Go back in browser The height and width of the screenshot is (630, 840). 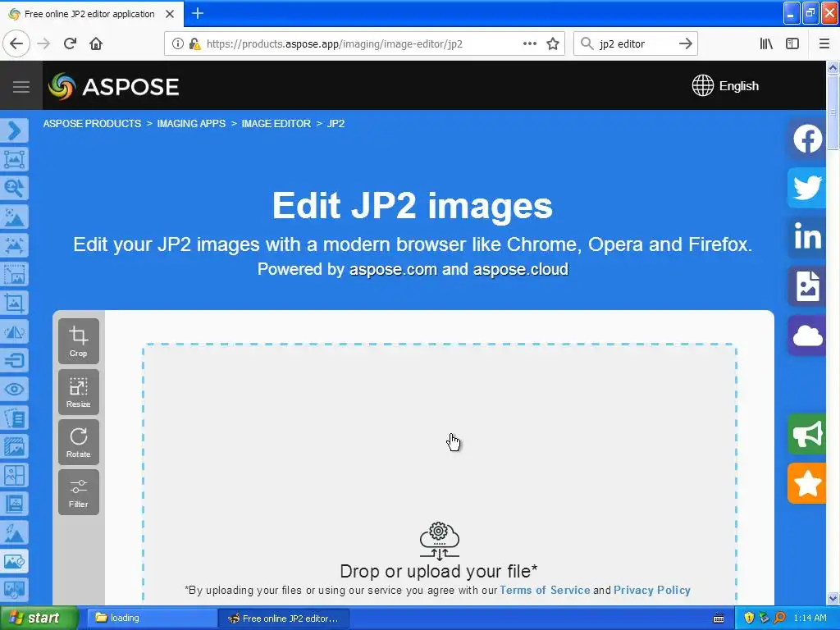(x=16, y=43)
